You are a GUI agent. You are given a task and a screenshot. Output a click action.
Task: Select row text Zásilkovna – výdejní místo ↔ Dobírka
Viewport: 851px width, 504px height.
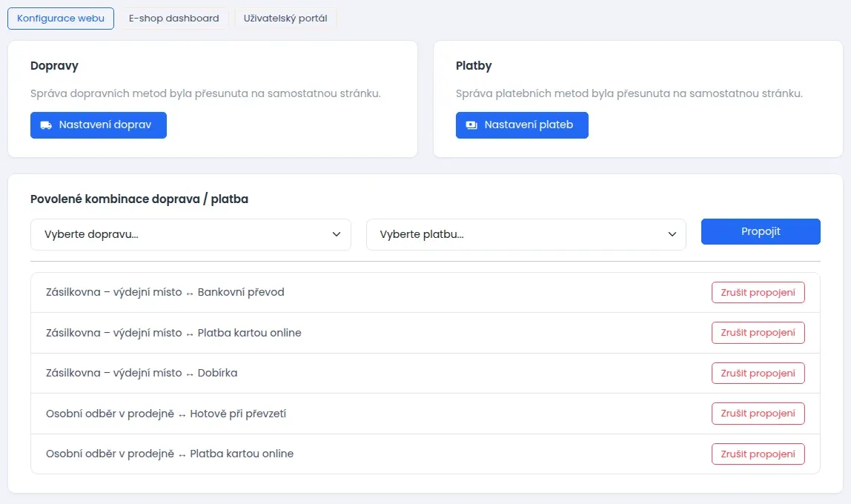pos(142,373)
